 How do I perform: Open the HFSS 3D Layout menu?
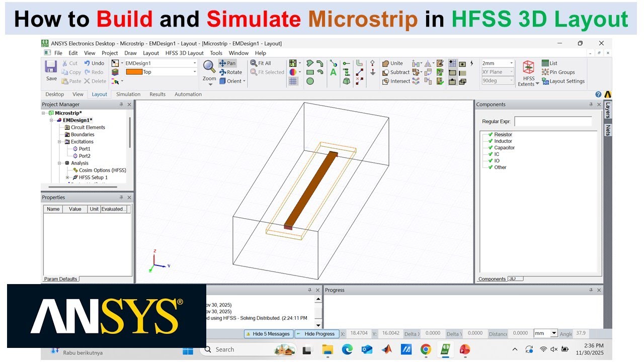185,53
